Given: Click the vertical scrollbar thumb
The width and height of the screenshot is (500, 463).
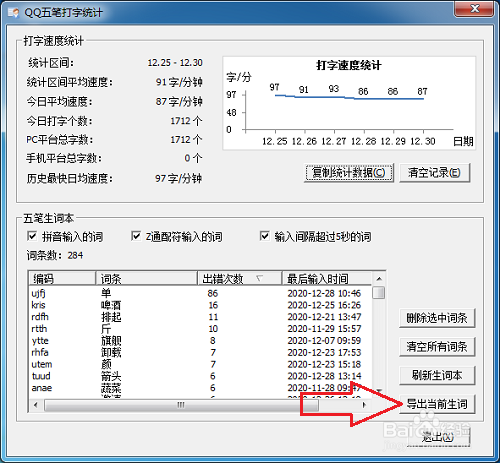Looking at the screenshot, I should pyautogui.click(x=379, y=293).
